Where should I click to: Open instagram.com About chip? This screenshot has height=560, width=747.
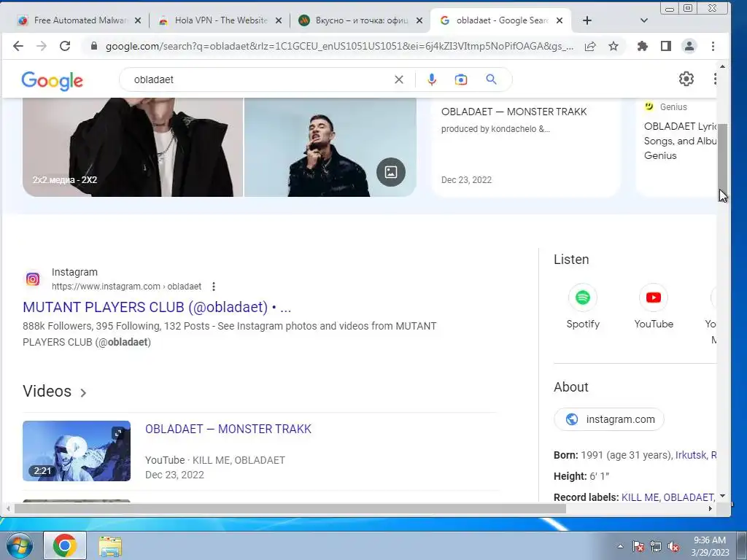click(609, 419)
